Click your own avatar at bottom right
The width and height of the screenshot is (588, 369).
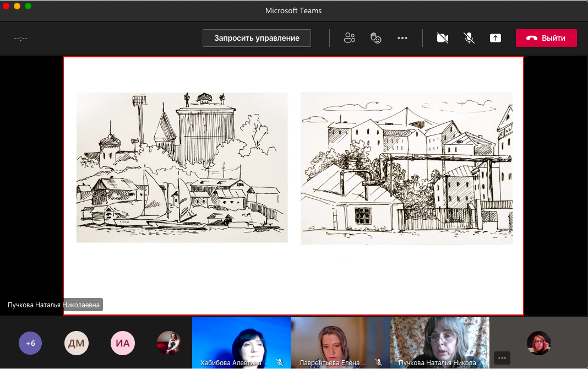point(538,343)
